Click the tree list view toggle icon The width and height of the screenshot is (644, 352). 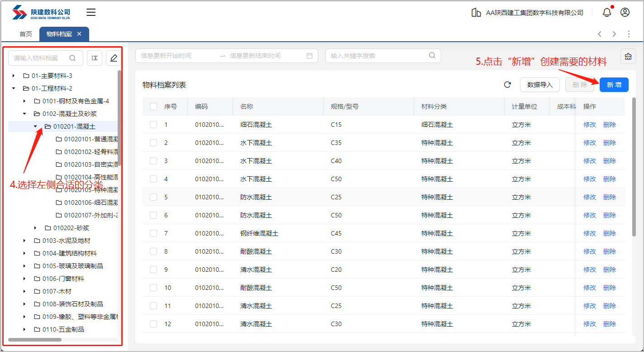tap(94, 58)
